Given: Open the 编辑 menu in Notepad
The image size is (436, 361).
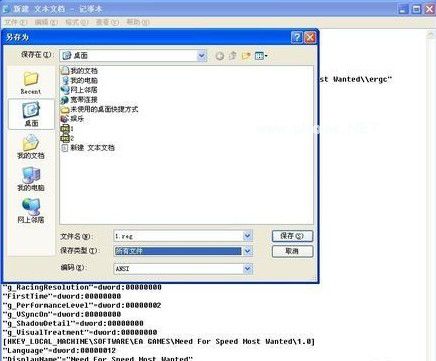Looking at the screenshot, I should 46,22.
